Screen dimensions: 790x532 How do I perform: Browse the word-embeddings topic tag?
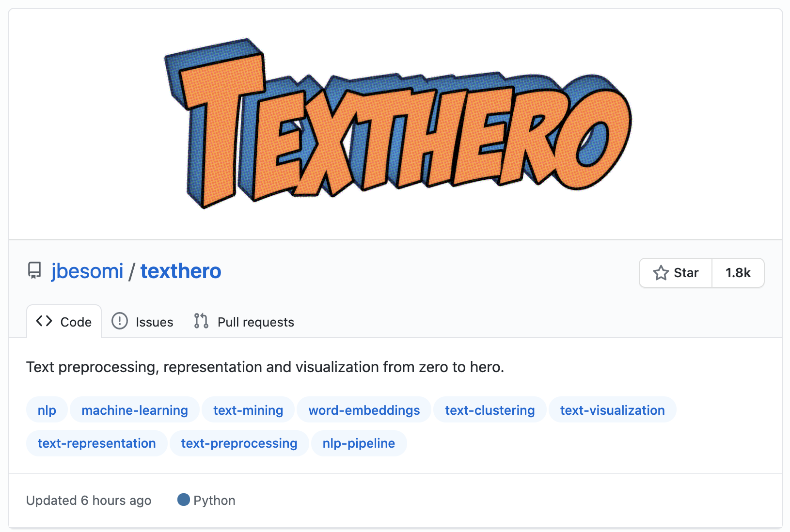tap(364, 410)
